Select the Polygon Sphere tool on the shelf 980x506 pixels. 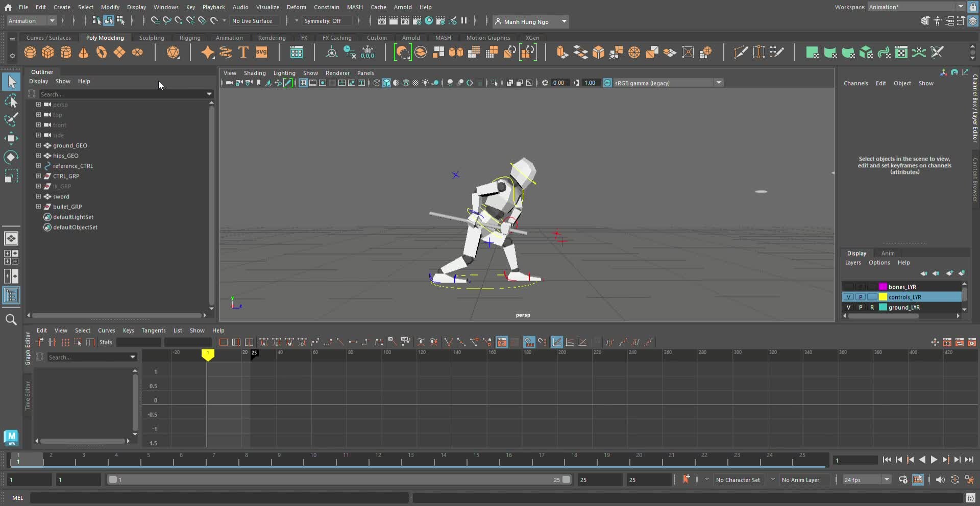tap(30, 52)
